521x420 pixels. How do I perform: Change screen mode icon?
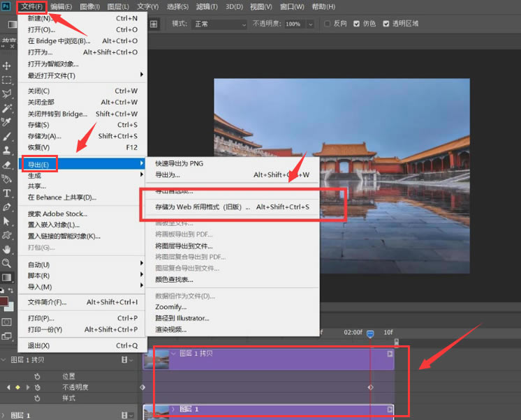pyautogui.click(x=7, y=336)
